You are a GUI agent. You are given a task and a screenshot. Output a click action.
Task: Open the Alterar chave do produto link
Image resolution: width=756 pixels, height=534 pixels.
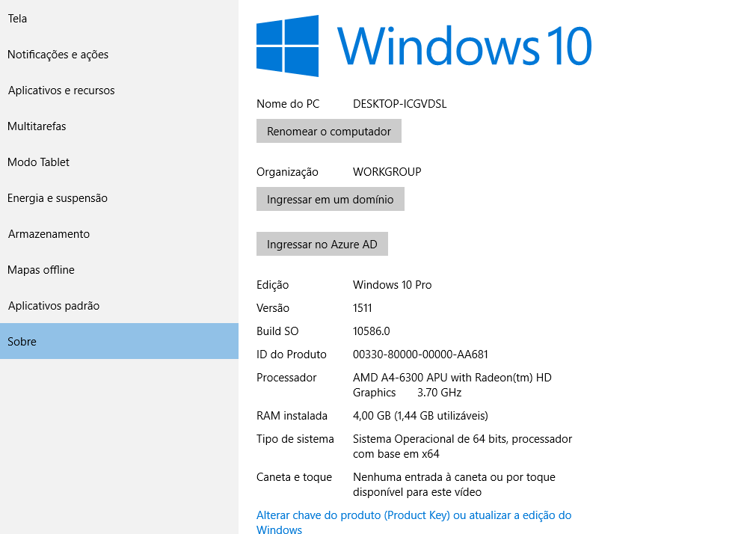(414, 522)
